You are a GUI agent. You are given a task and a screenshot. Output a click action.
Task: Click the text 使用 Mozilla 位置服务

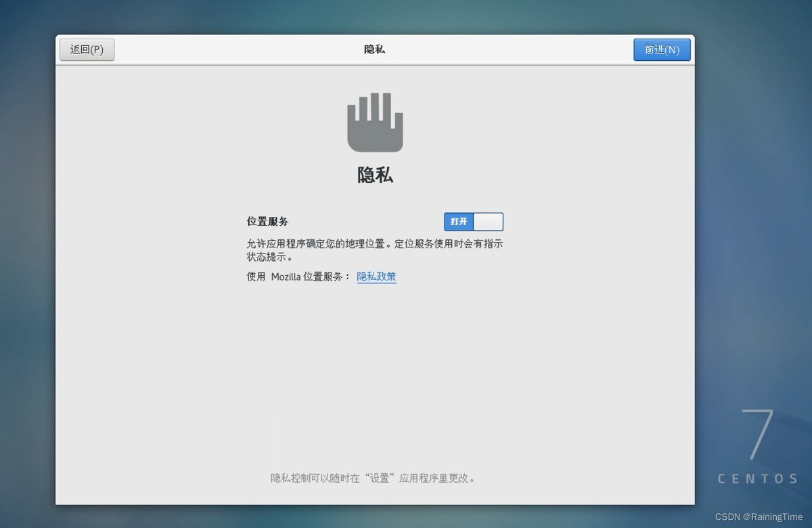(x=296, y=277)
